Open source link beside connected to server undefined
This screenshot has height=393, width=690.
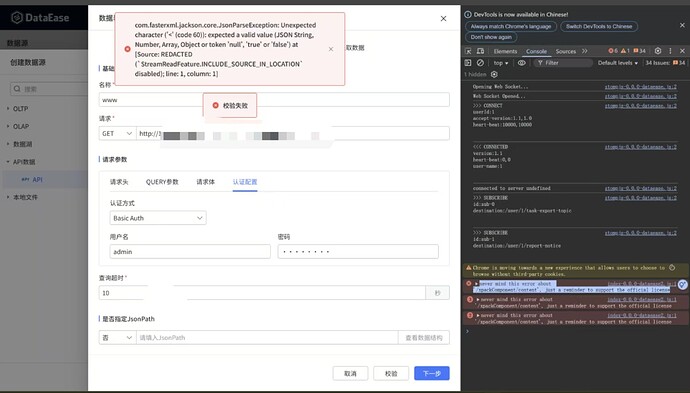click(640, 188)
